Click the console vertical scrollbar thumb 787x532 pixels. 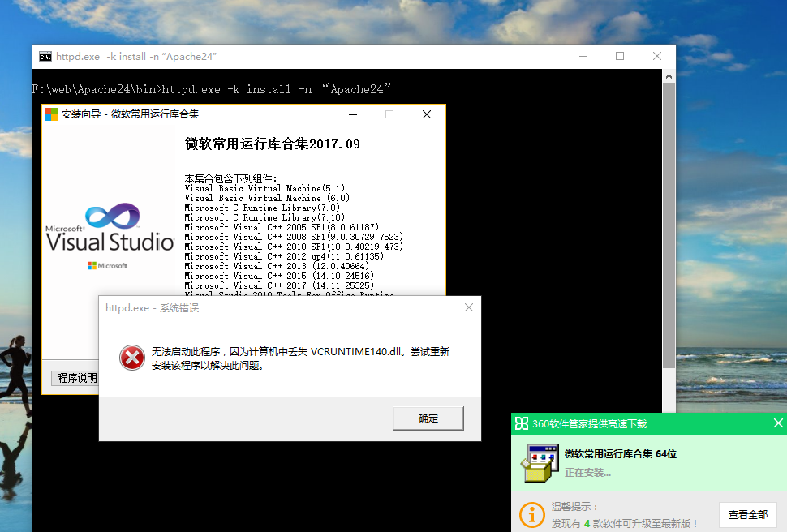click(669, 225)
